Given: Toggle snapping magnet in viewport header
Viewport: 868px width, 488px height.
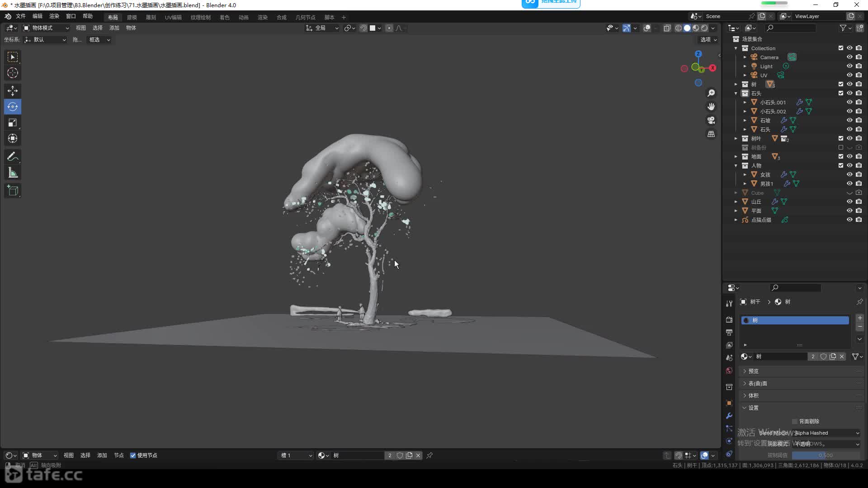Looking at the screenshot, I should tap(363, 28).
